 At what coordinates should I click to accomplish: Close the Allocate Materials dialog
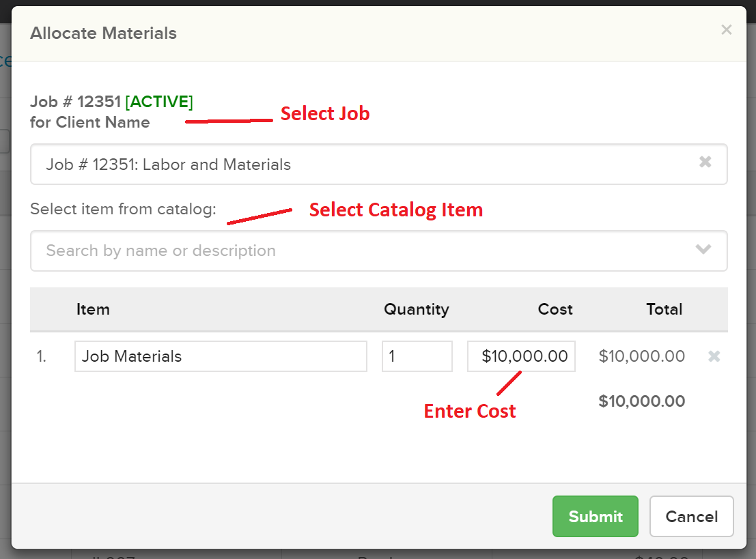click(x=726, y=29)
